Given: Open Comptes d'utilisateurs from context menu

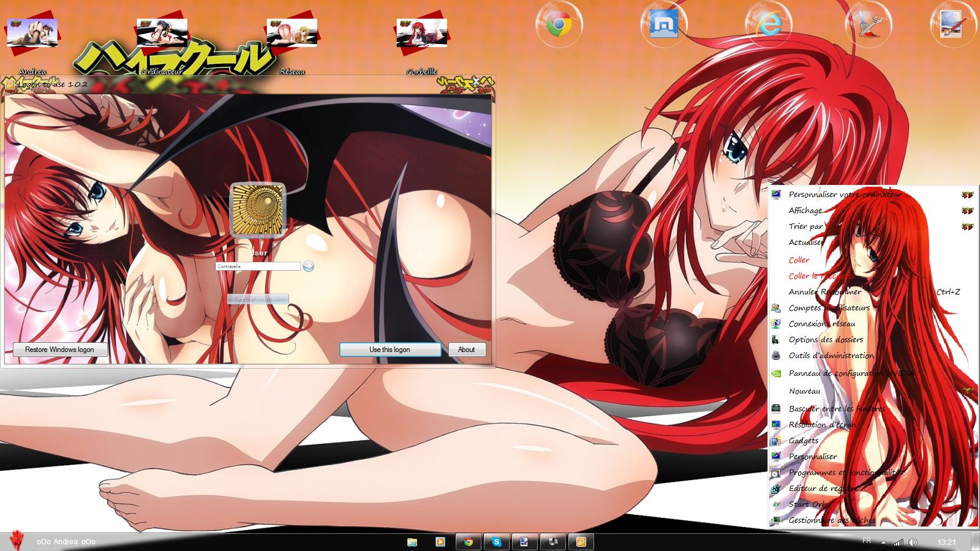Looking at the screenshot, I should click(x=873, y=308).
